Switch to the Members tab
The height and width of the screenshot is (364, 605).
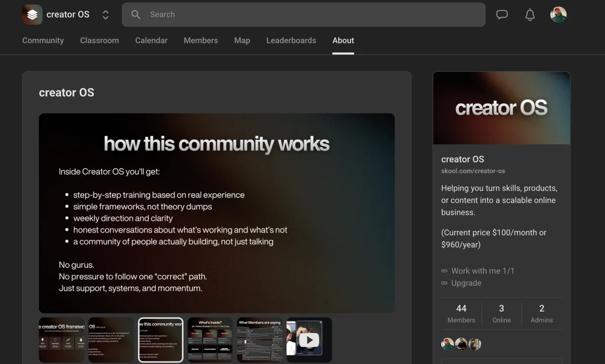click(201, 40)
